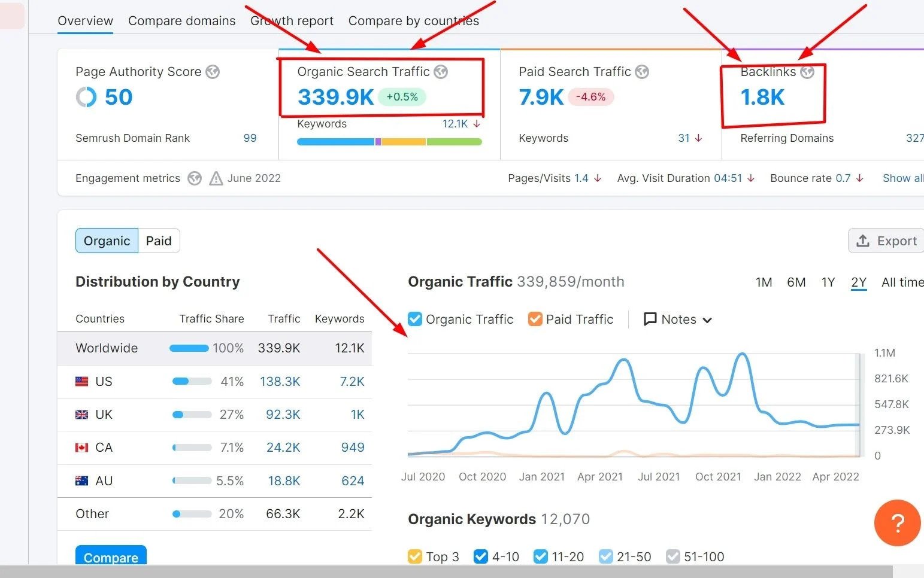
Task: Click globe icon beside Backlinks heading
Action: click(807, 72)
